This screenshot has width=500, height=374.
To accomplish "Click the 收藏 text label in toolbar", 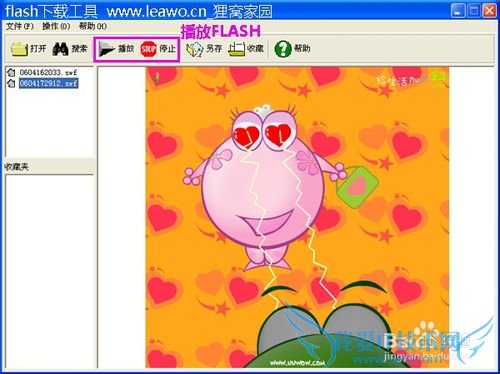I will point(255,49).
